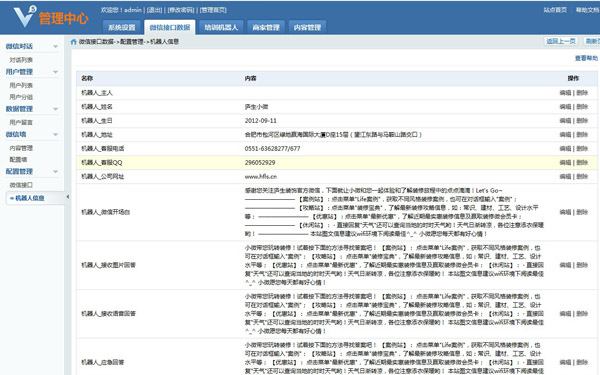
Task: Click the 返回上一页 button
Action: tap(561, 41)
